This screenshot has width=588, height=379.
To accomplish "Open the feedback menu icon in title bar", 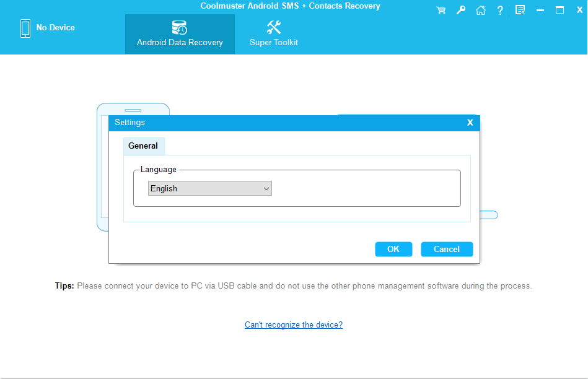I will point(520,10).
